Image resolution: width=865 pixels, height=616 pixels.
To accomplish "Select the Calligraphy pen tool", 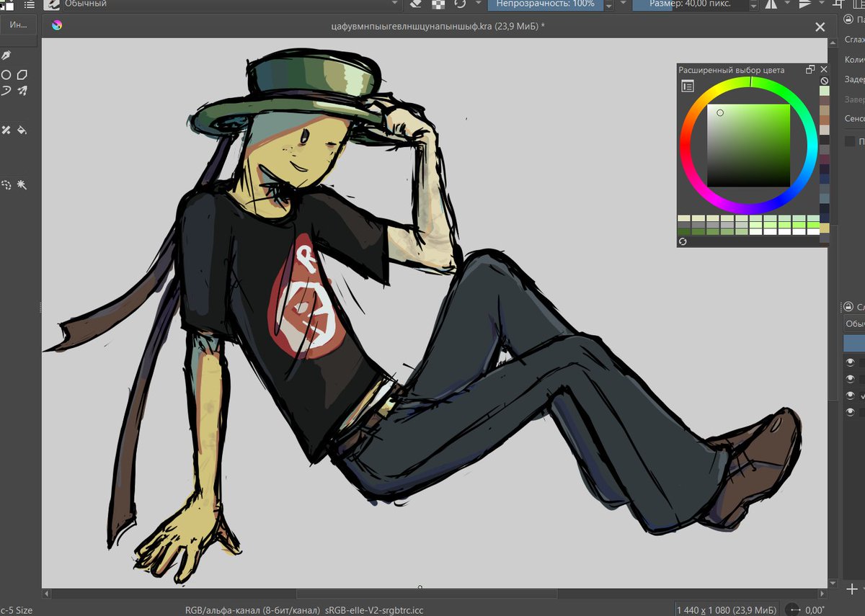I will tap(6, 55).
